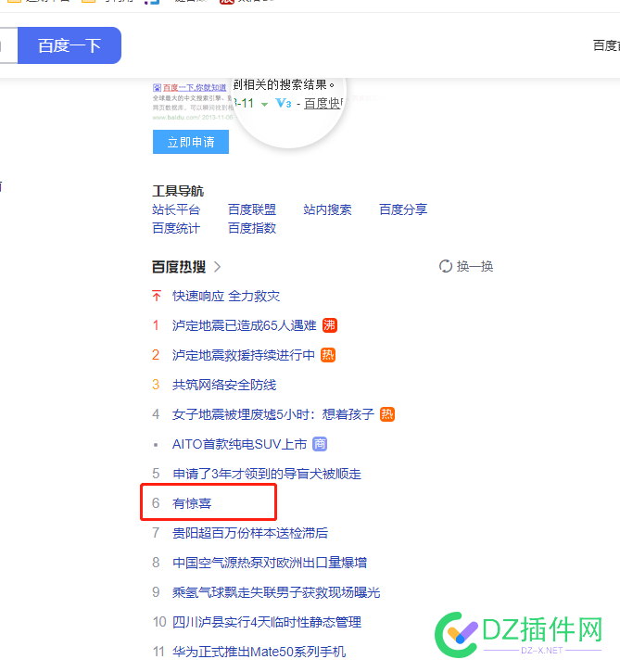
Task: Open hot search 申请了3年才领到的导盲犬被顺走
Action: 267,474
